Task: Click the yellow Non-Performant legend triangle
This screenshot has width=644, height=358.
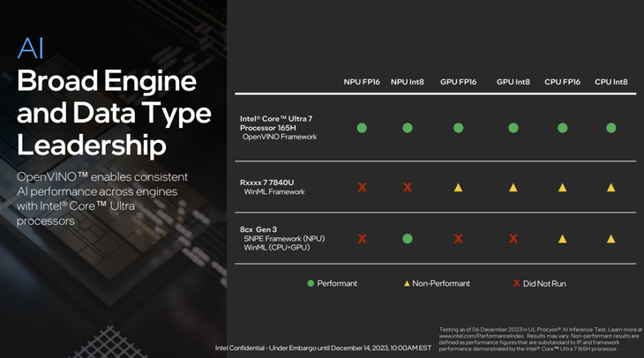Action: point(407,283)
